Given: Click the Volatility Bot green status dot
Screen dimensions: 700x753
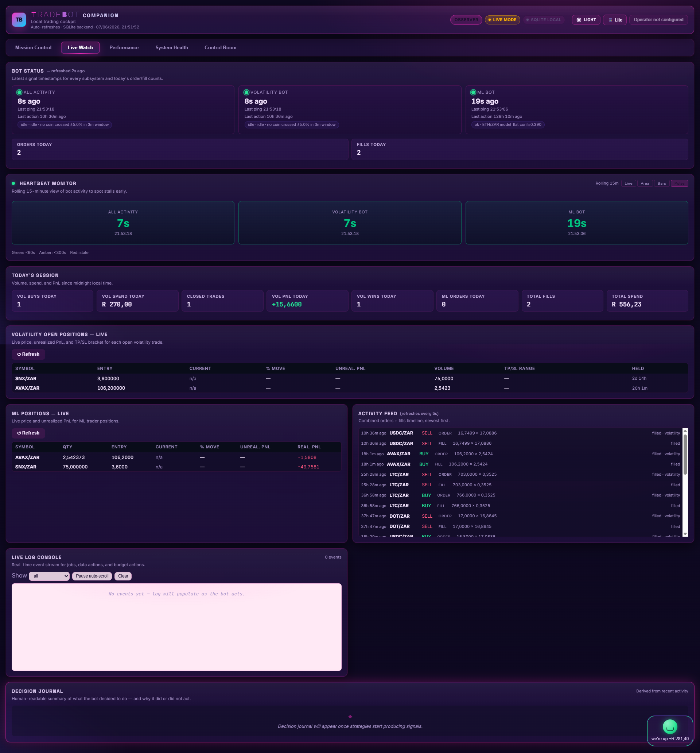Looking at the screenshot, I should pyautogui.click(x=246, y=92).
